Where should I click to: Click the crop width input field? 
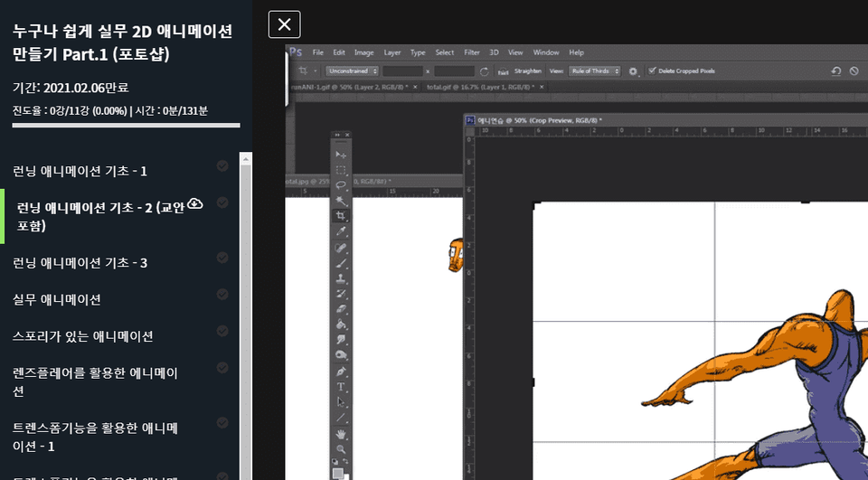[402, 71]
